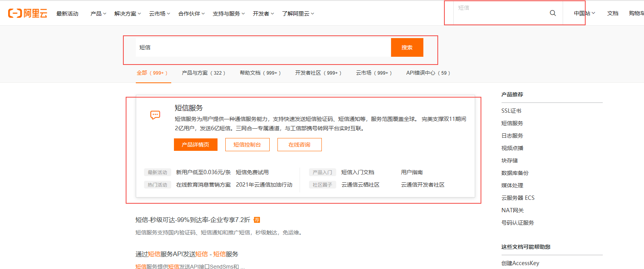Screen dimensions: 644x269
Task: Open 新用户低至0.036元/条 link
Action: pyautogui.click(x=204, y=172)
